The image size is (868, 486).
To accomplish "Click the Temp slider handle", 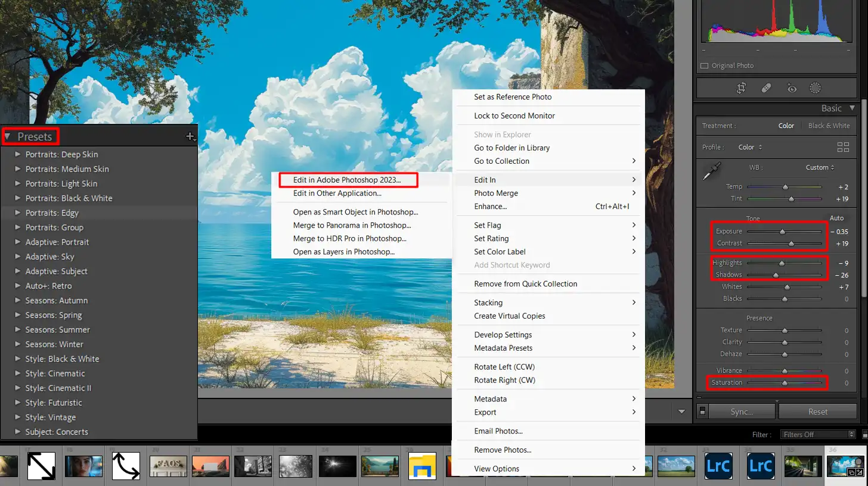I will coord(785,186).
